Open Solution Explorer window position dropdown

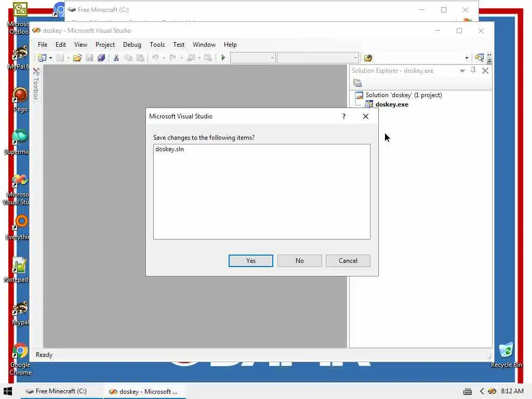click(462, 71)
